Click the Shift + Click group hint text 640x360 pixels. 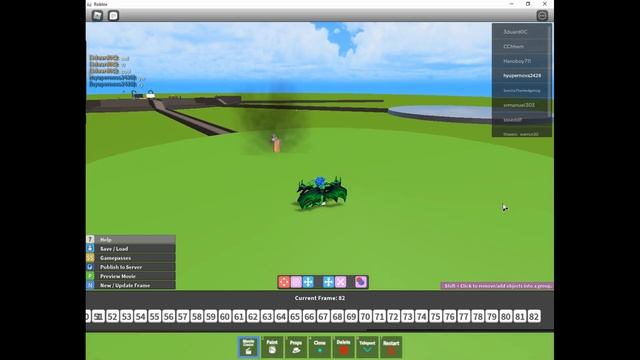pos(497,286)
